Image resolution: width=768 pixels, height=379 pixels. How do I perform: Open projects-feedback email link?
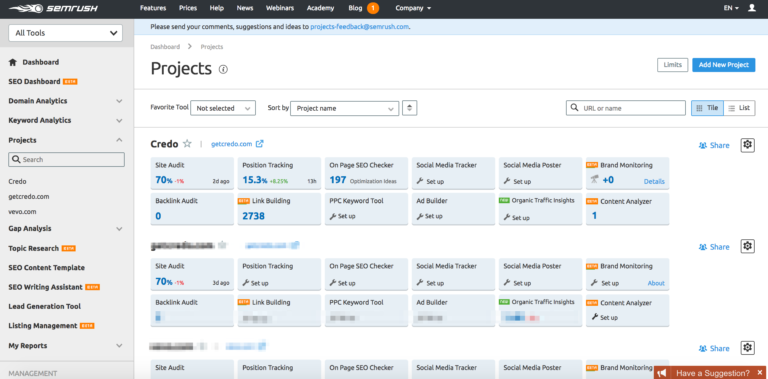click(360, 27)
